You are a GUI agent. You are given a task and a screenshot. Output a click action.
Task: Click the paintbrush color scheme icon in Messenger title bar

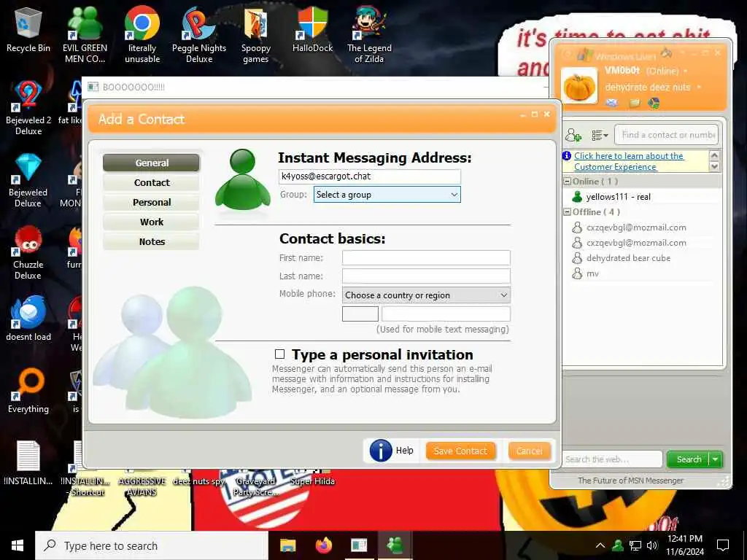(x=667, y=52)
